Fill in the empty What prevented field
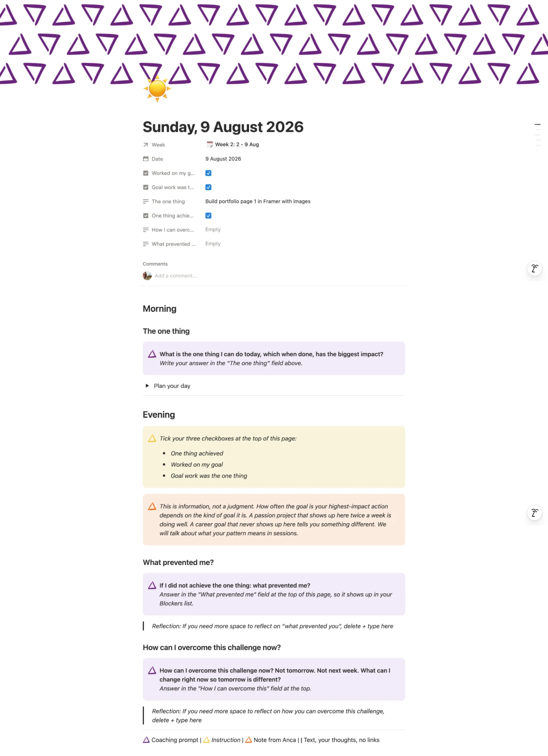This screenshot has width=548, height=756. click(213, 244)
